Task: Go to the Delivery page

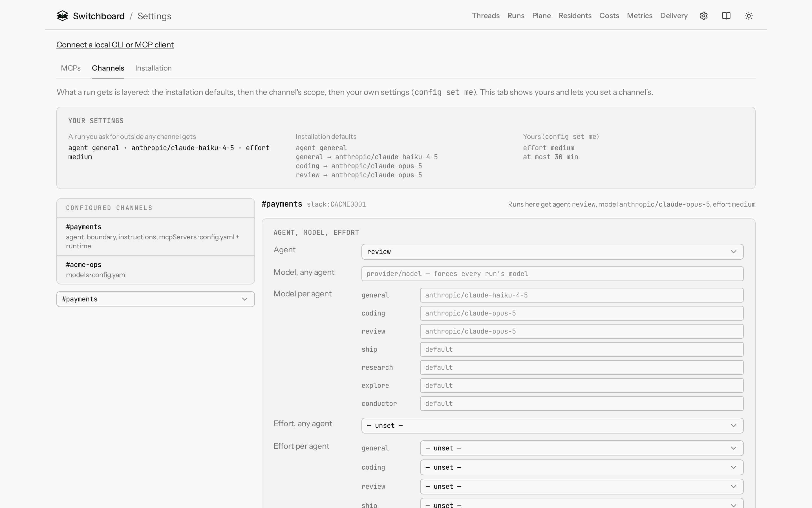Action: coord(674,16)
